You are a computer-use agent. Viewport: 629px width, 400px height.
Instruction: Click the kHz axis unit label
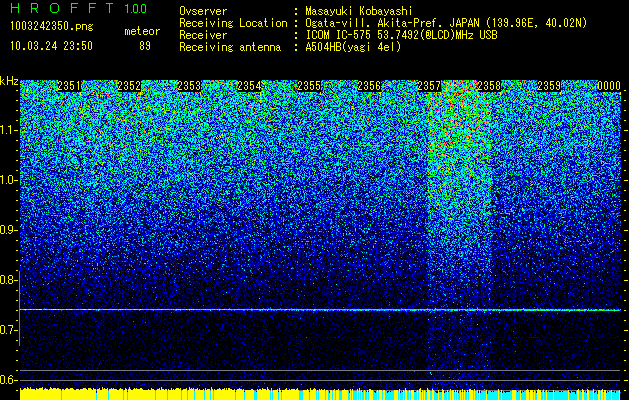coord(9,81)
